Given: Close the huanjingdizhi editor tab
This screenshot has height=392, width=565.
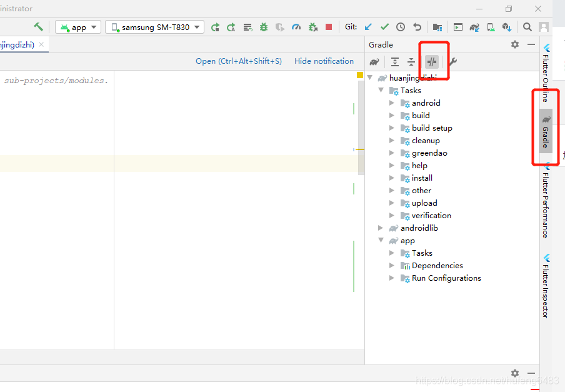Looking at the screenshot, I should (x=41, y=44).
